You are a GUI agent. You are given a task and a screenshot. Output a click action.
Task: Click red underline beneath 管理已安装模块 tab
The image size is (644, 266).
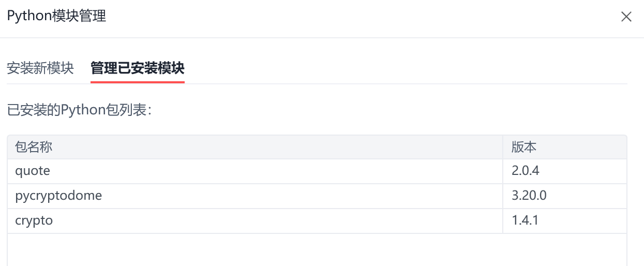pyautogui.click(x=138, y=82)
